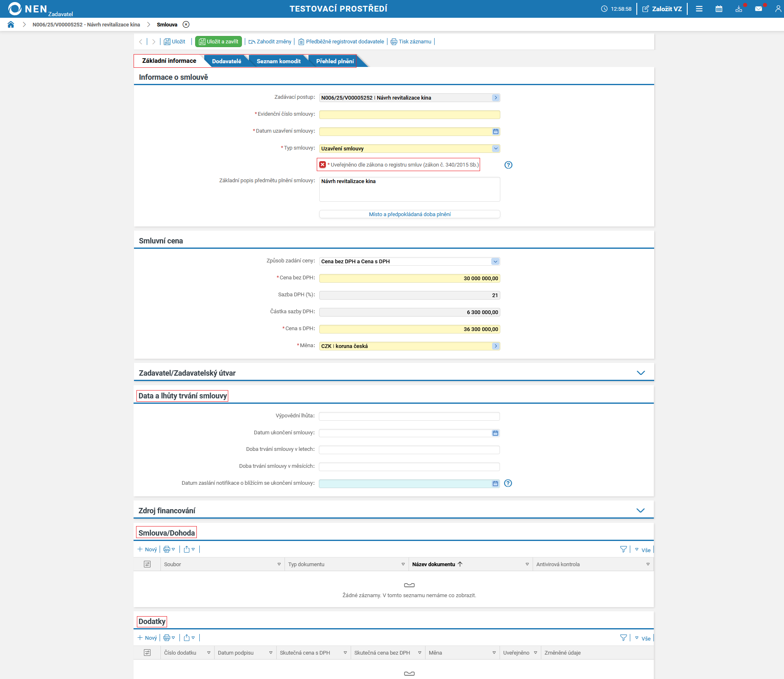The height and width of the screenshot is (679, 784).
Task: Click Uložit a zavřít button
Action: 218,42
